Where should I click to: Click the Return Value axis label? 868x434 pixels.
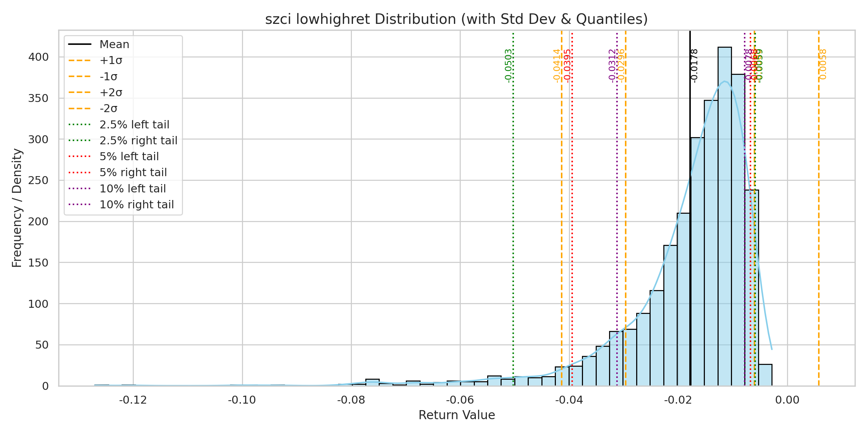(x=456, y=415)
